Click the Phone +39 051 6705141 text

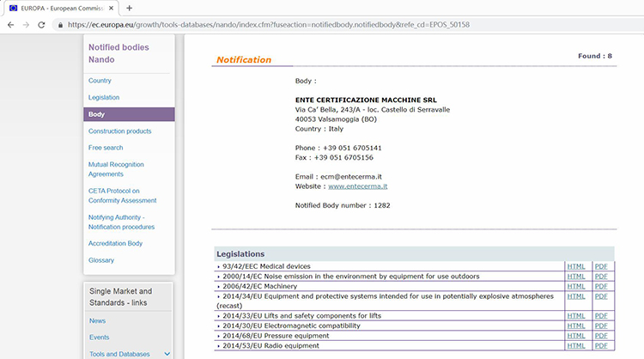(338, 148)
